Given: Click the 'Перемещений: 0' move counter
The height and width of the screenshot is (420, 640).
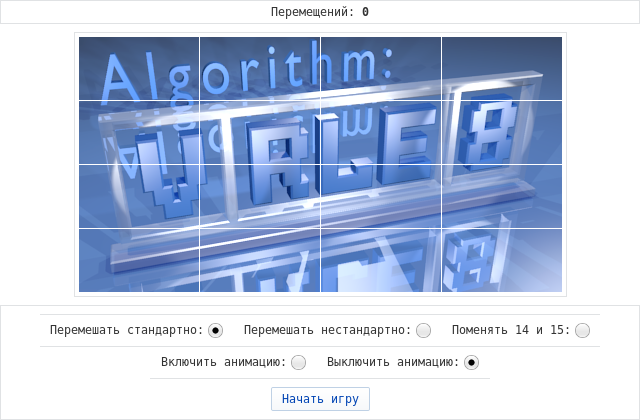Looking at the screenshot, I should coord(320,12).
